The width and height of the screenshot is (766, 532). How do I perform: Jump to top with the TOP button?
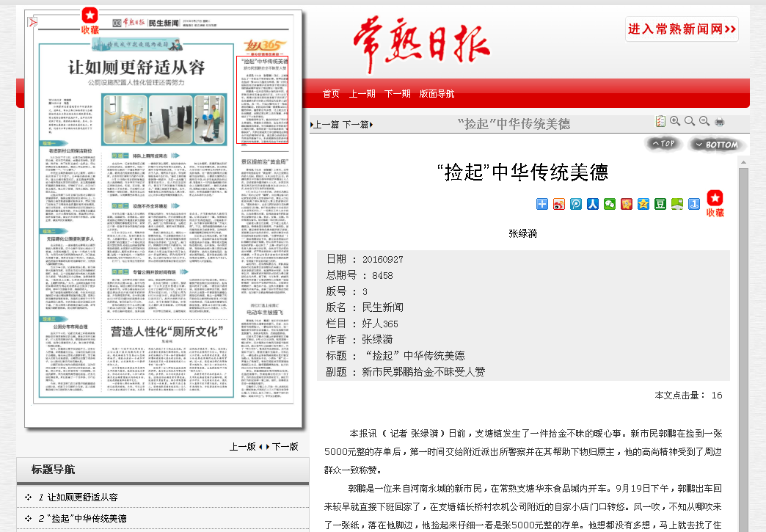click(663, 144)
